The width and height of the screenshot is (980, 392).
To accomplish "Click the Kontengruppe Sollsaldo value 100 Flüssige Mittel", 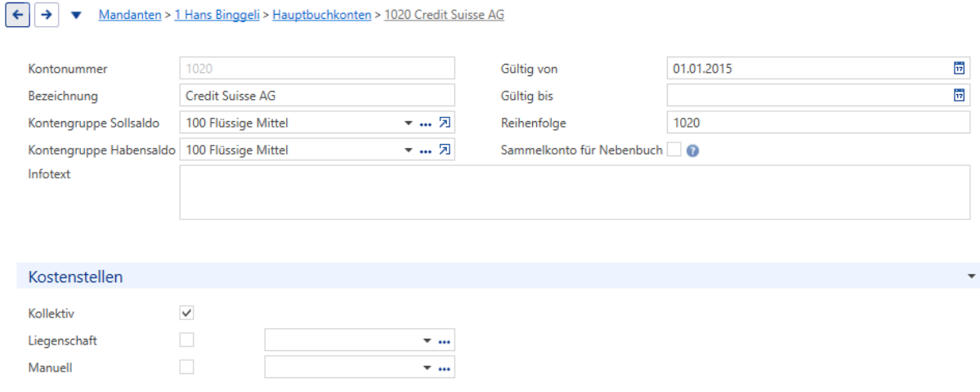I will pyautogui.click(x=237, y=124).
